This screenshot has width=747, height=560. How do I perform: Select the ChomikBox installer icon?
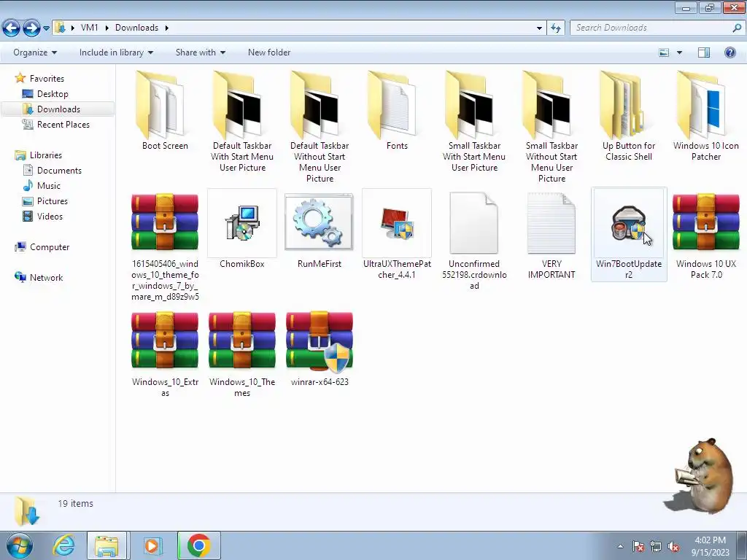pyautogui.click(x=242, y=230)
